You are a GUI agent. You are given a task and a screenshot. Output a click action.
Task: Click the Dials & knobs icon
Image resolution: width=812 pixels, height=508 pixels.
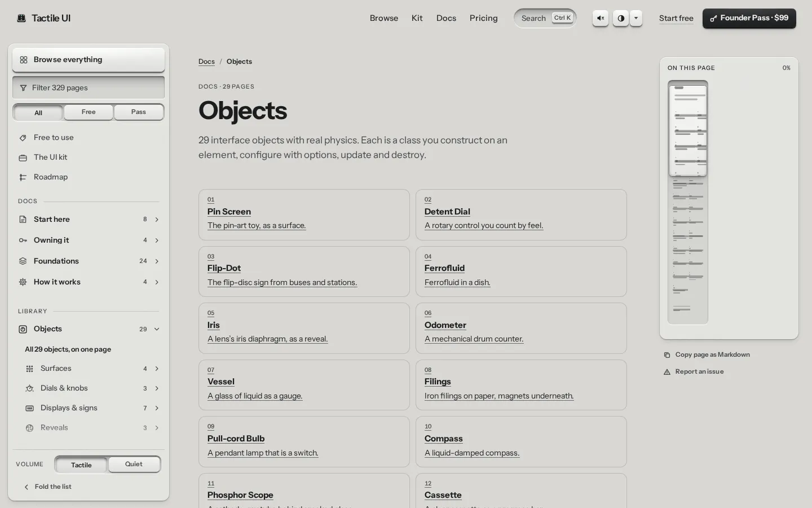[30, 388]
